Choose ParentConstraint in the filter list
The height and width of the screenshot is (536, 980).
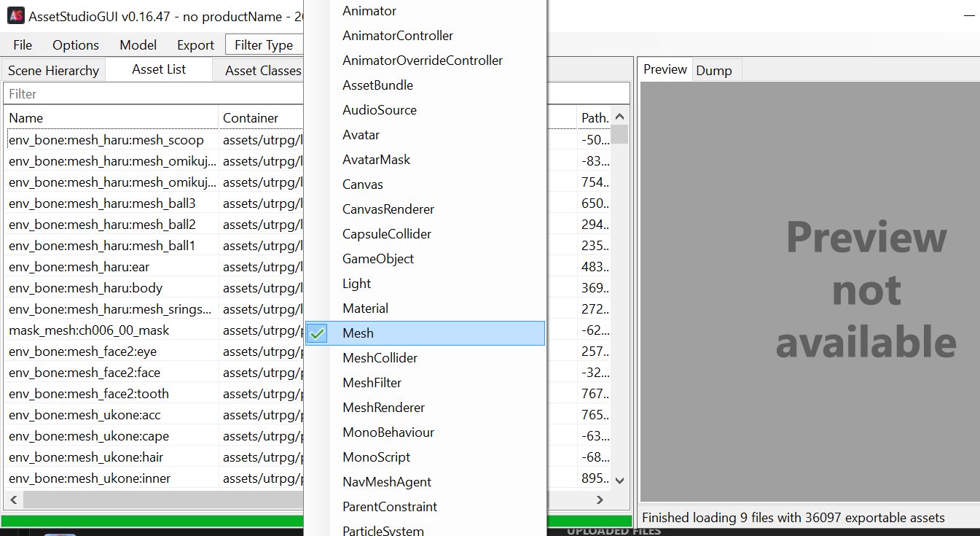pyautogui.click(x=425, y=507)
